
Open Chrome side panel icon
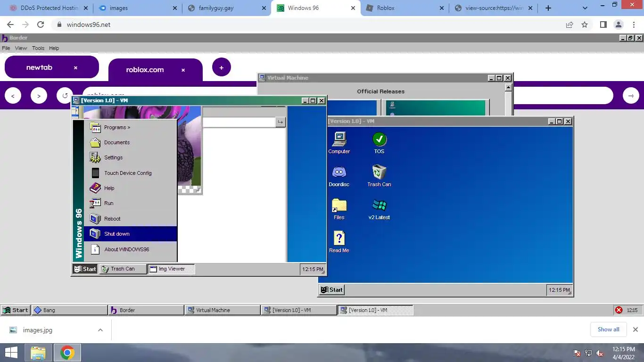[x=603, y=25]
